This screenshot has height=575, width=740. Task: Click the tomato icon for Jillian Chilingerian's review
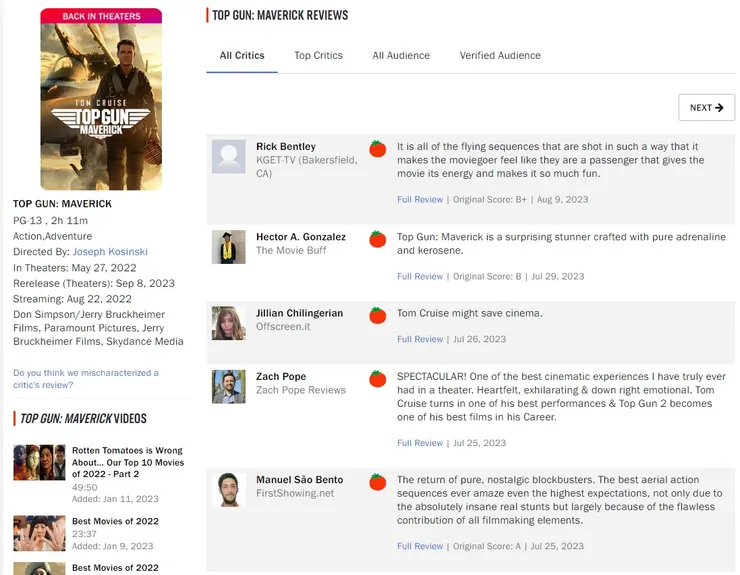pyautogui.click(x=378, y=315)
